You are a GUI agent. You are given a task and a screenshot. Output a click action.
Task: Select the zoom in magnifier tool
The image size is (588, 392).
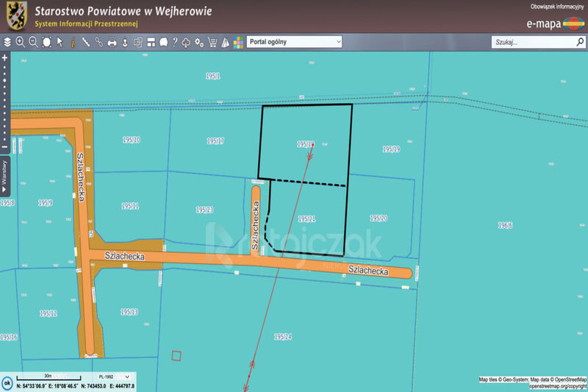(x=21, y=42)
